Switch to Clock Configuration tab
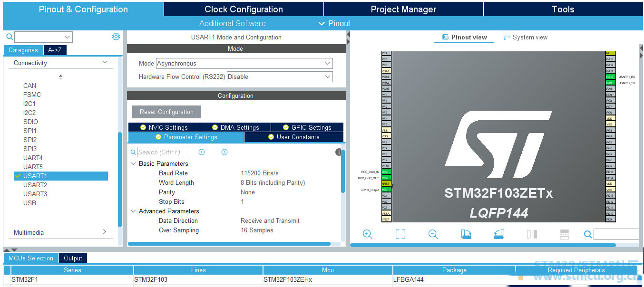The height and width of the screenshot is (287, 644). point(244,9)
